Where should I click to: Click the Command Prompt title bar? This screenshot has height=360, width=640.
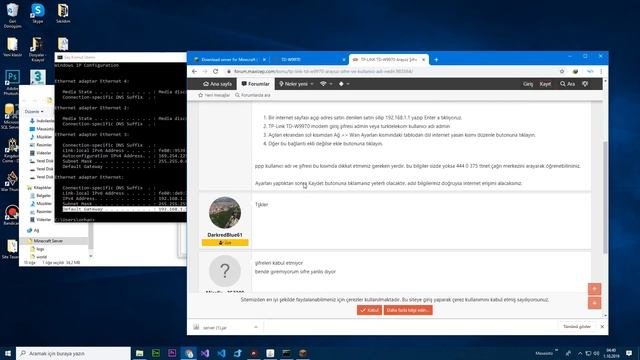coord(121,57)
